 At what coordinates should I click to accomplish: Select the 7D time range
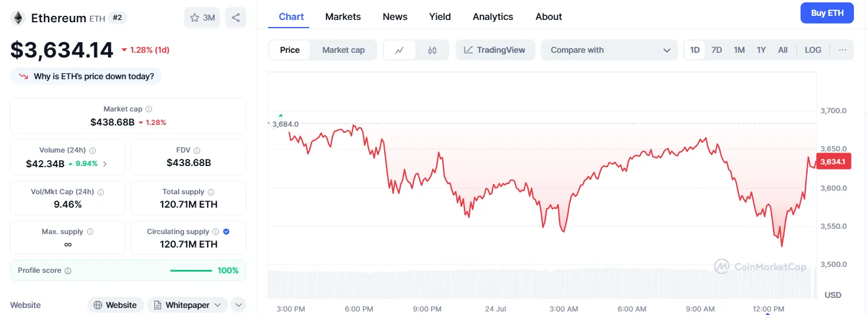pos(716,50)
